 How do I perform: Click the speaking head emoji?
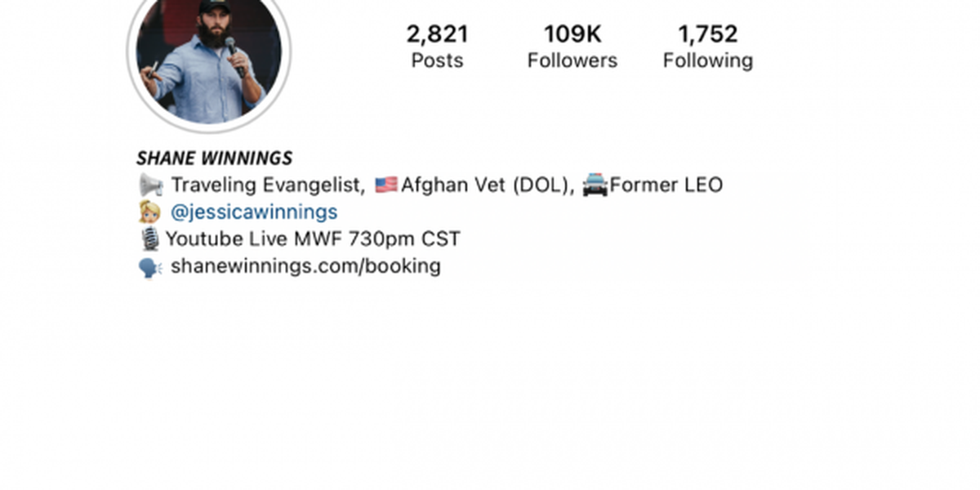click(x=151, y=267)
